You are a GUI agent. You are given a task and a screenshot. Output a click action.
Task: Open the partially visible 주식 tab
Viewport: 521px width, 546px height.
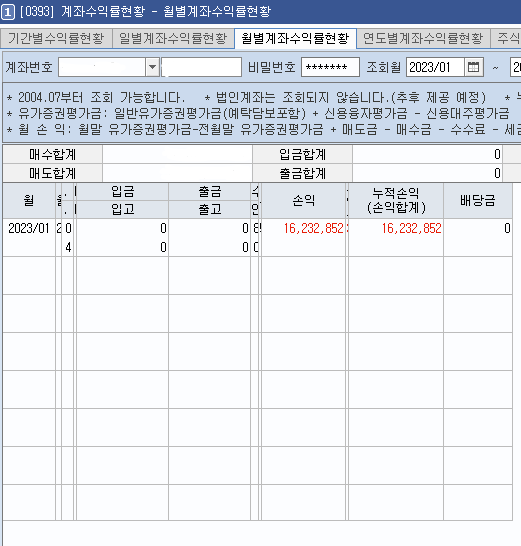pyautogui.click(x=506, y=38)
